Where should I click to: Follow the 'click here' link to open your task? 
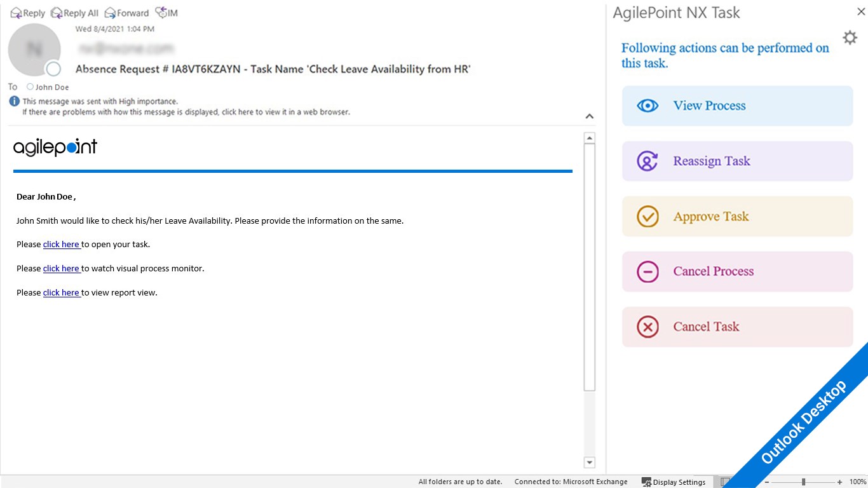coord(62,244)
